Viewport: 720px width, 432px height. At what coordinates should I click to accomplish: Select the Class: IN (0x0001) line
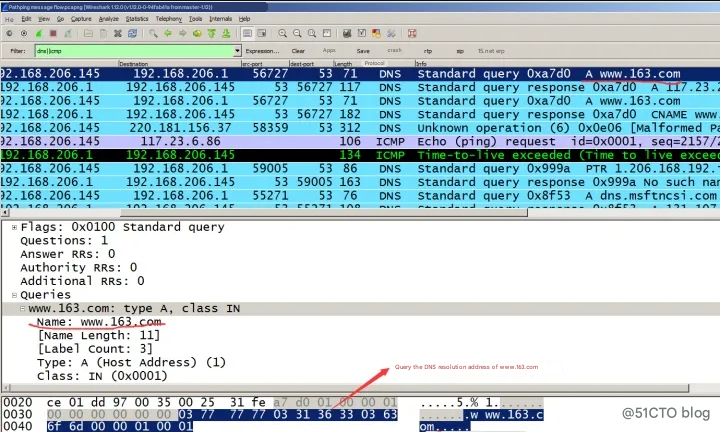[102, 376]
